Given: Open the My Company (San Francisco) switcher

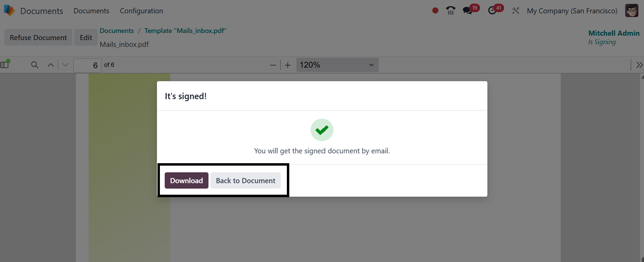Looking at the screenshot, I should (572, 11).
